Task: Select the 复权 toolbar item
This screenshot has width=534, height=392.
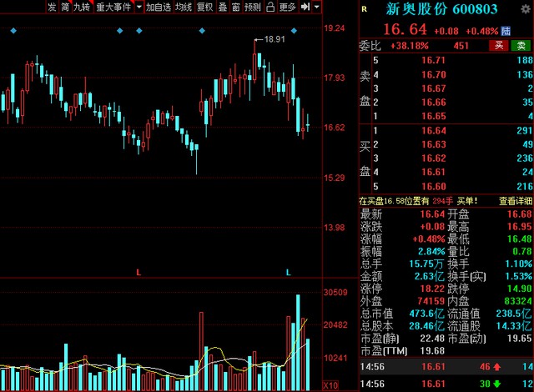Action: pyautogui.click(x=204, y=7)
